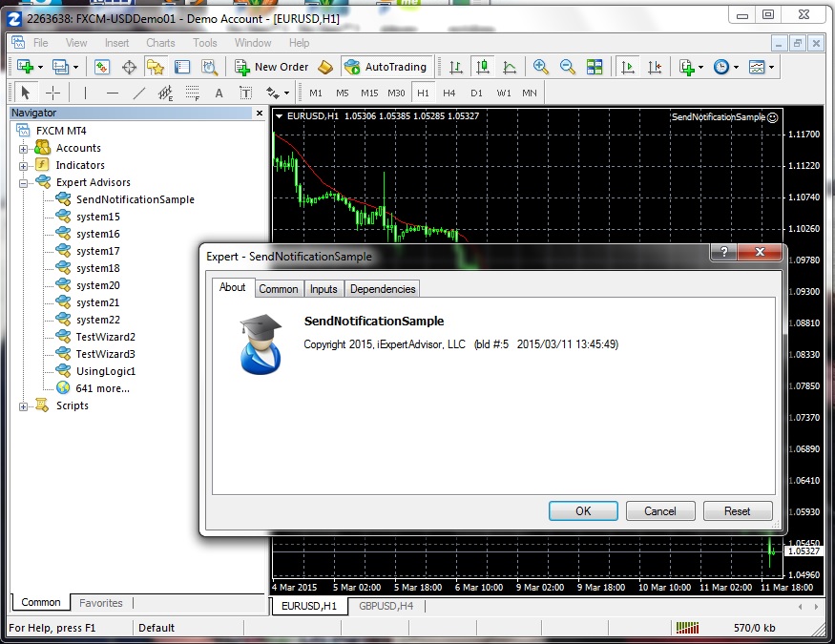This screenshot has height=644, width=835.
Task: Click the Periods clock icon
Action: tap(721, 67)
